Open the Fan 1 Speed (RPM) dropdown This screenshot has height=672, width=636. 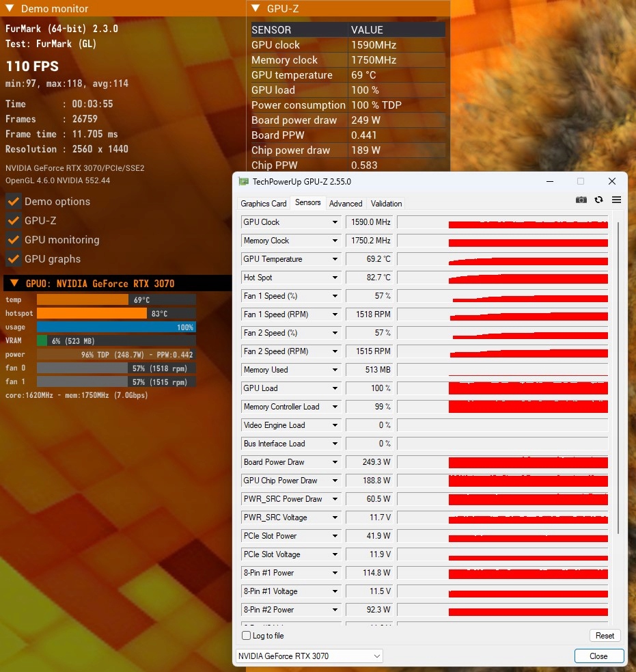click(335, 314)
